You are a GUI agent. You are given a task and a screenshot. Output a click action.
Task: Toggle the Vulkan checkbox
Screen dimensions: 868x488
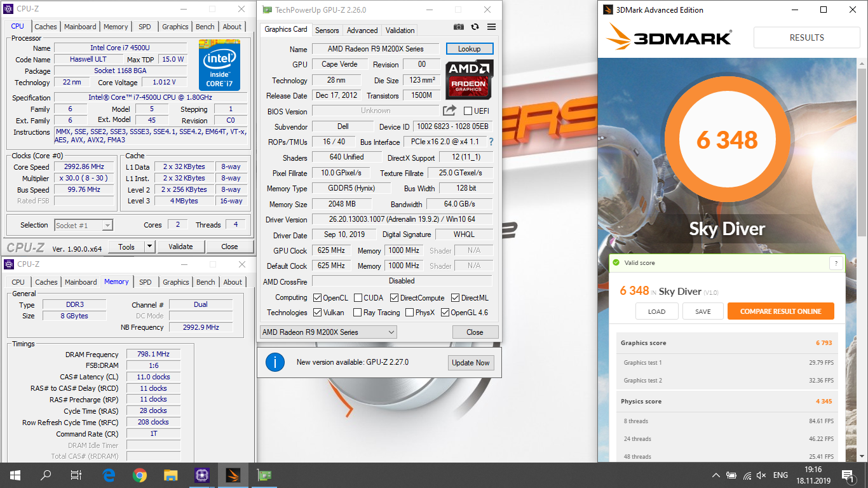tap(317, 312)
